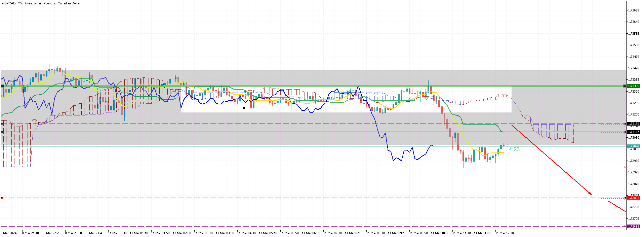This screenshot has width=644, height=237.
Task: Select the red 1.72803 price label
Action: tap(634, 198)
